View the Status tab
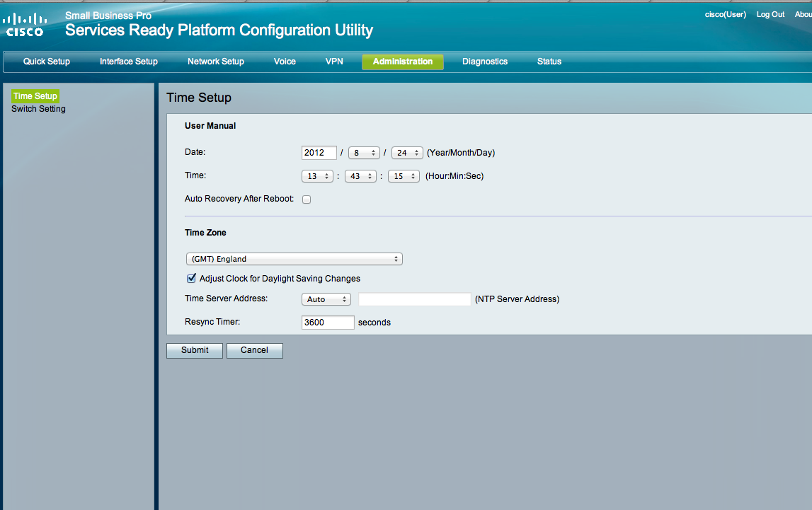Screen dimensions: 812x510 pyautogui.click(x=549, y=62)
